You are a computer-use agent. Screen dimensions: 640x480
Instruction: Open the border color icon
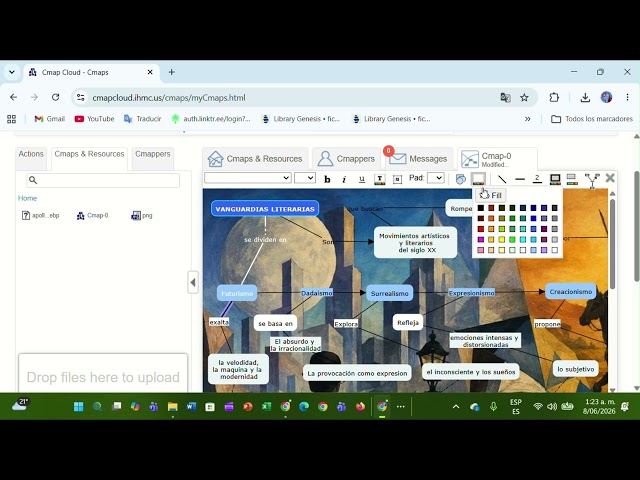coord(555,179)
